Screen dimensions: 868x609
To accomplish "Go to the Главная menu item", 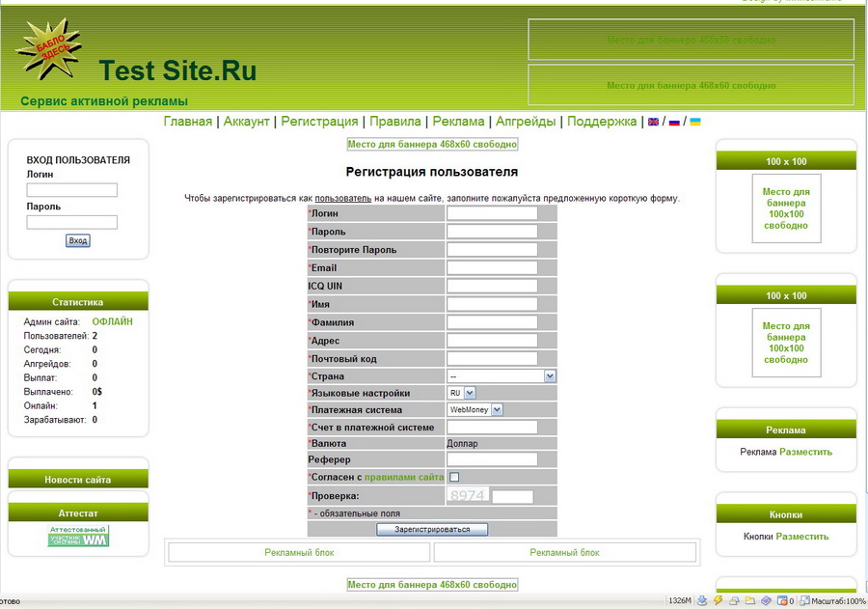I will click(x=188, y=122).
